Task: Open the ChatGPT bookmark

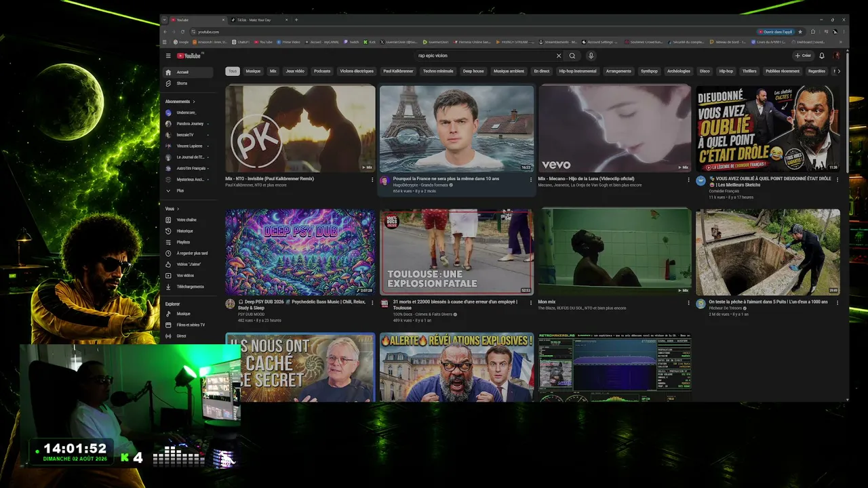Action: [x=241, y=42]
